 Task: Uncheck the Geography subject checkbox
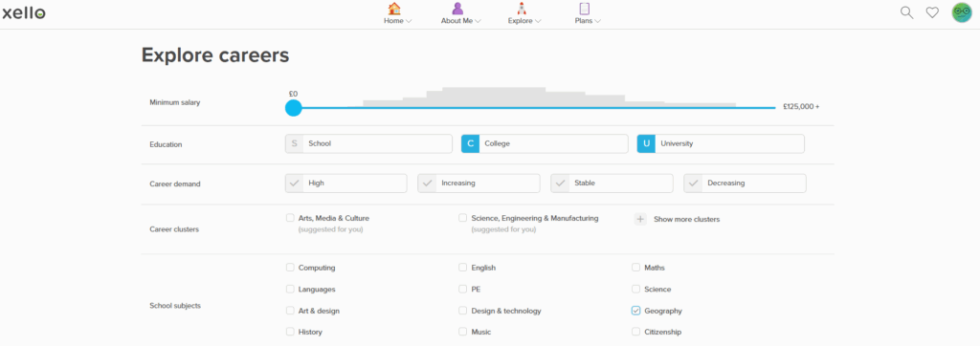pos(635,311)
